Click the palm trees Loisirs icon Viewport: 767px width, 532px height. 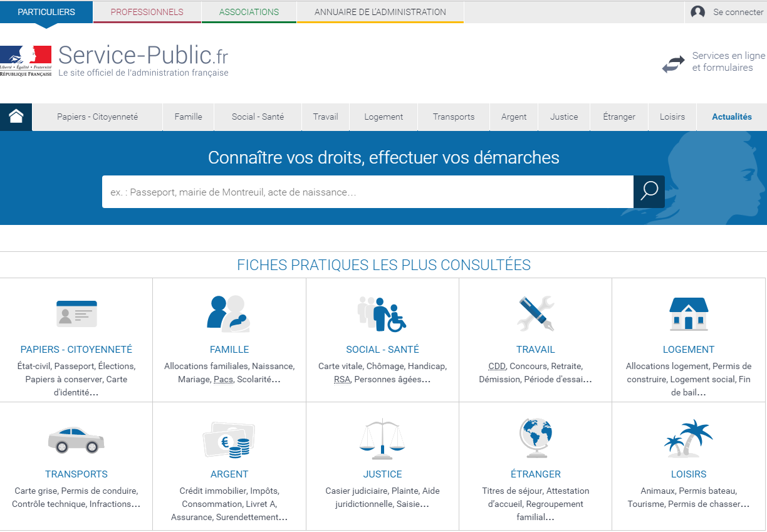(689, 439)
